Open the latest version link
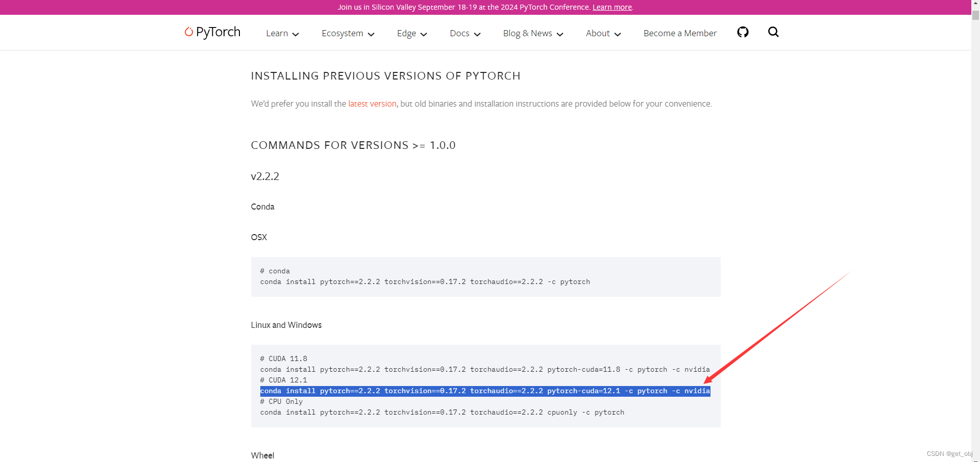Viewport: 980px width, 462px height. click(x=372, y=104)
